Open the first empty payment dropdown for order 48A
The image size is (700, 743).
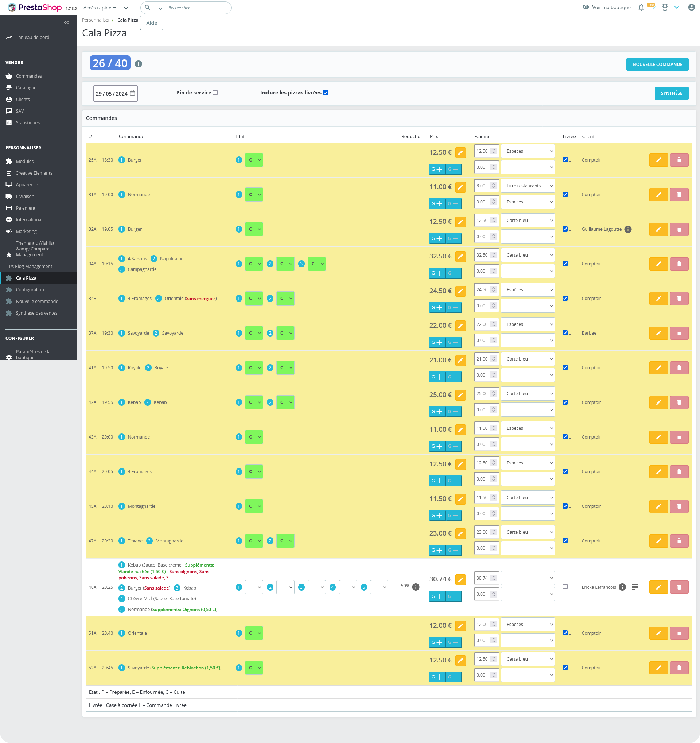coord(528,578)
